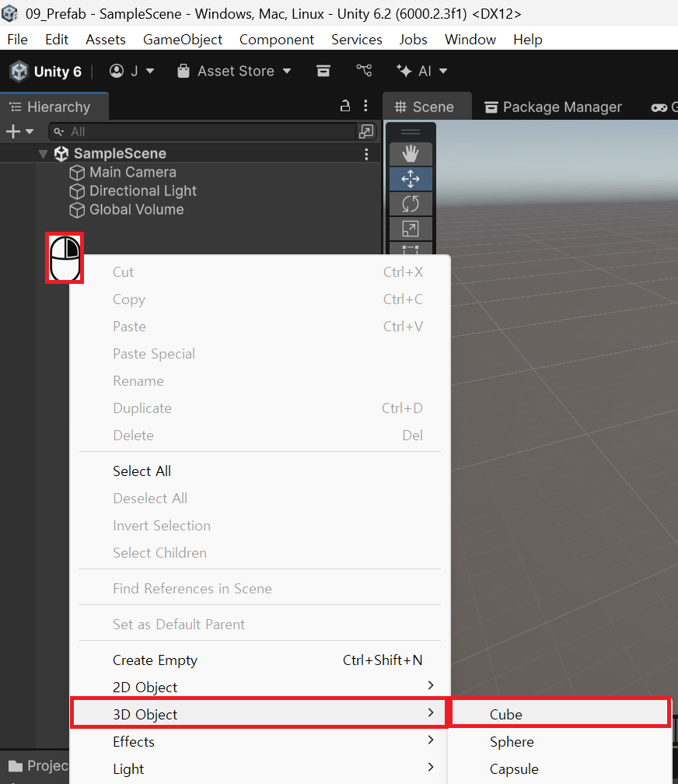Select the Rotate tool
The image size is (678, 784).
tap(411, 204)
